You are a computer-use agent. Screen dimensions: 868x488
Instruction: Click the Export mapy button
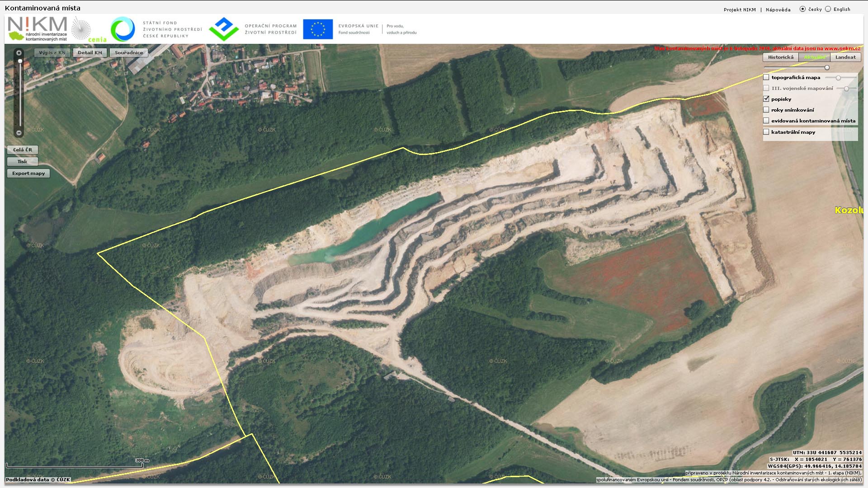coord(28,174)
